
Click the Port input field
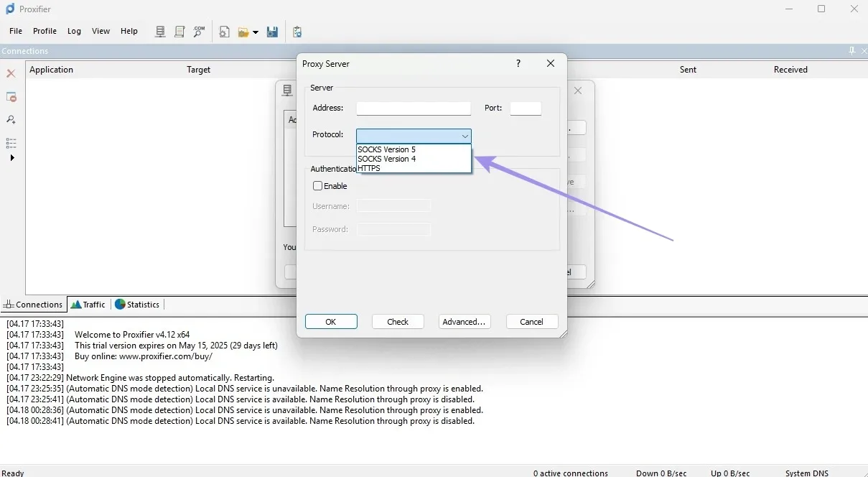click(x=526, y=108)
